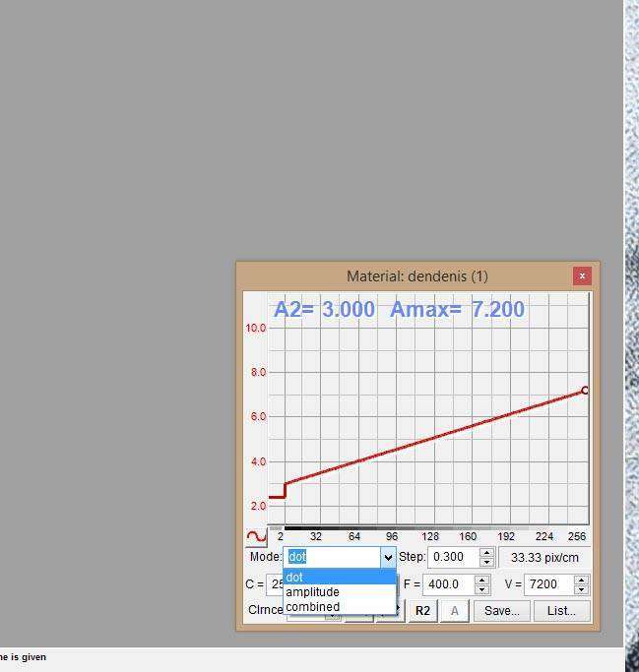Open the List... button
Image resolution: width=639 pixels, height=672 pixels.
pos(561,611)
